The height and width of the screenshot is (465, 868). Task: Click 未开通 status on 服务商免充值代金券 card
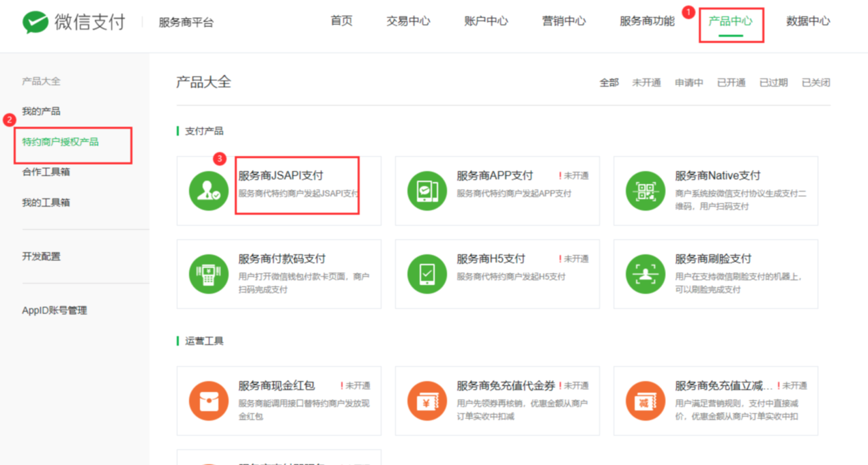point(574,386)
